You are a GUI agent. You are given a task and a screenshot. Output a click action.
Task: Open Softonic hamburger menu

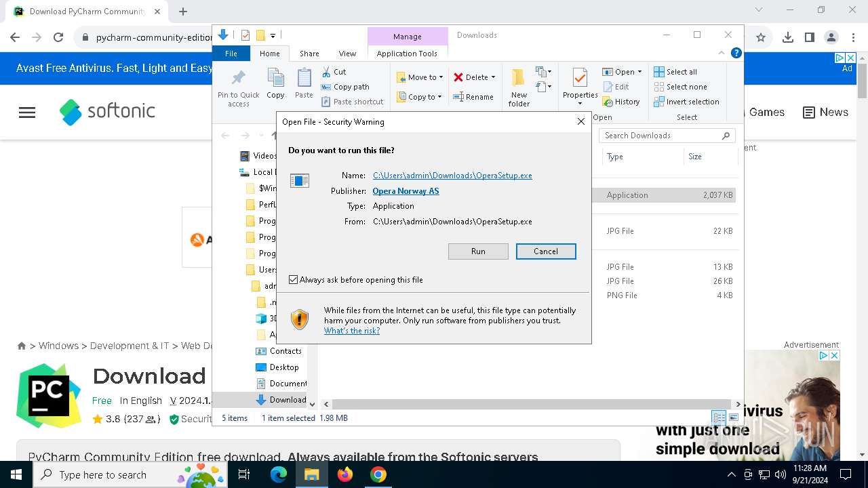coord(27,113)
